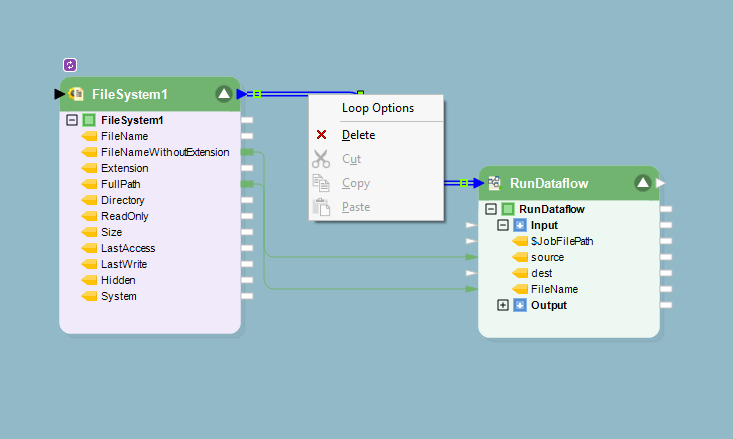This screenshot has height=439, width=733.
Task: Click the blue Input group icon
Action: [519, 225]
